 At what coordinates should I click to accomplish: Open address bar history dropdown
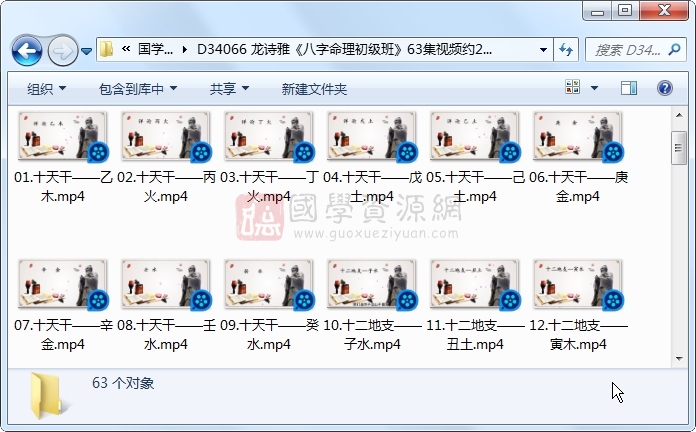coord(543,50)
